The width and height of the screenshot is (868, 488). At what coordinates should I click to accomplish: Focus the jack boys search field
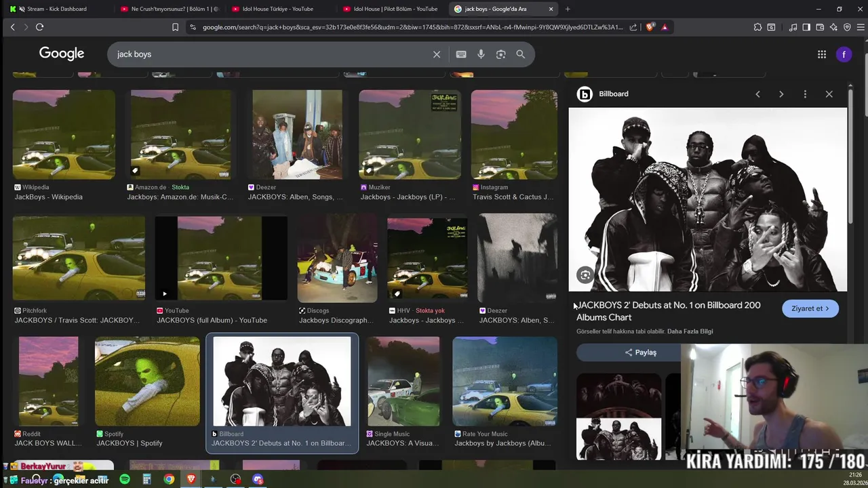pos(271,54)
